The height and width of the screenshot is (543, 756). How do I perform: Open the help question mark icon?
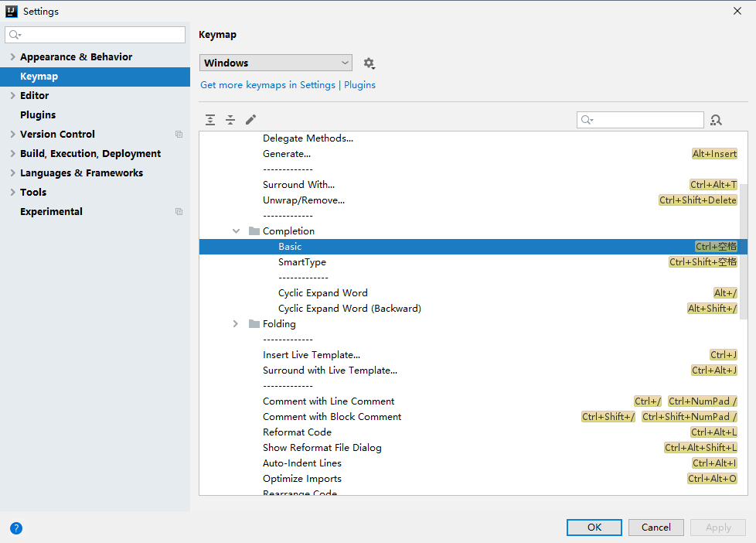(16, 528)
